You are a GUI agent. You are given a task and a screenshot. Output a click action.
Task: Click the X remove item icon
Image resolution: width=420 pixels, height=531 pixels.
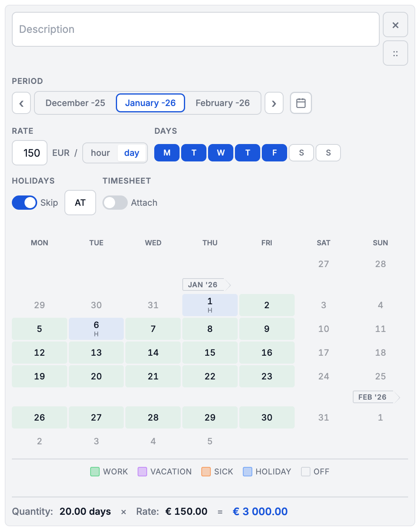point(395,25)
